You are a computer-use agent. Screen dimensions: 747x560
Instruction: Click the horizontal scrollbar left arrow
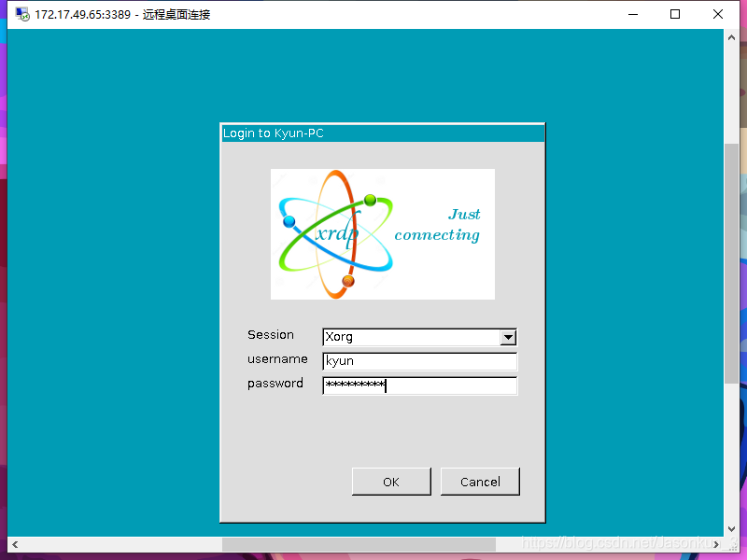[x=15, y=544]
